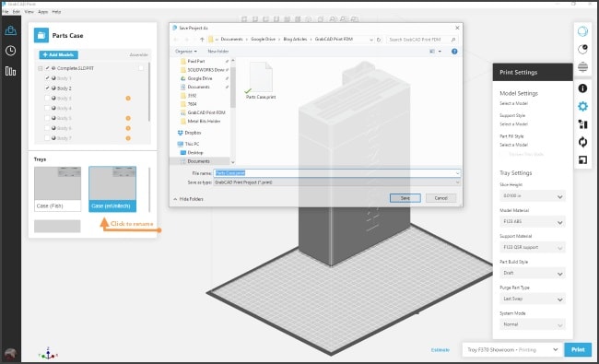599x364 pixels.
Task: Check the Body 5 checkbox
Action: point(47,118)
